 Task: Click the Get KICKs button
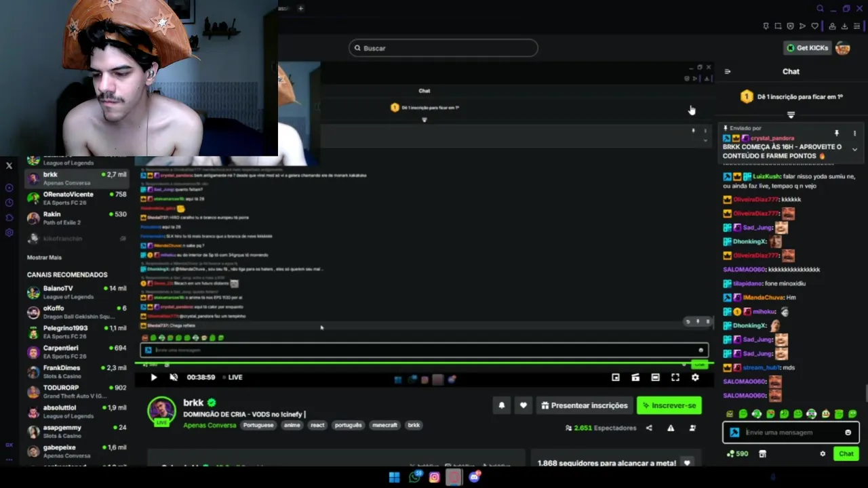click(807, 48)
